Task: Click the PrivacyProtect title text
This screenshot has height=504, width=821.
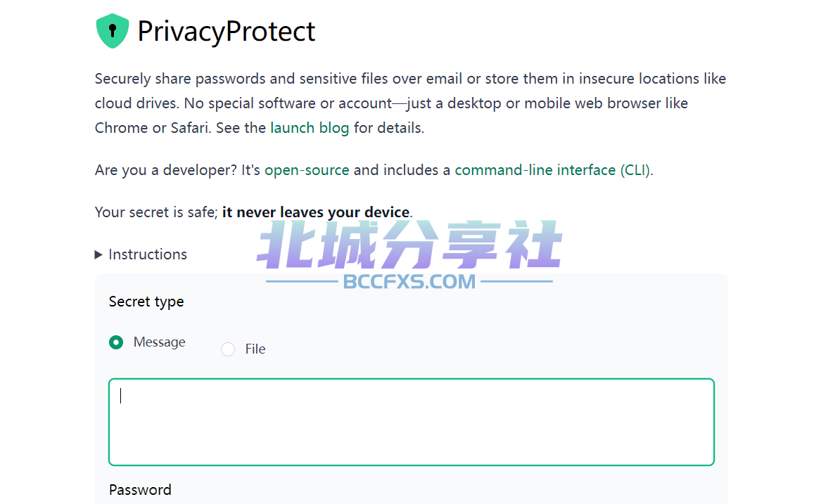Action: 227,32
